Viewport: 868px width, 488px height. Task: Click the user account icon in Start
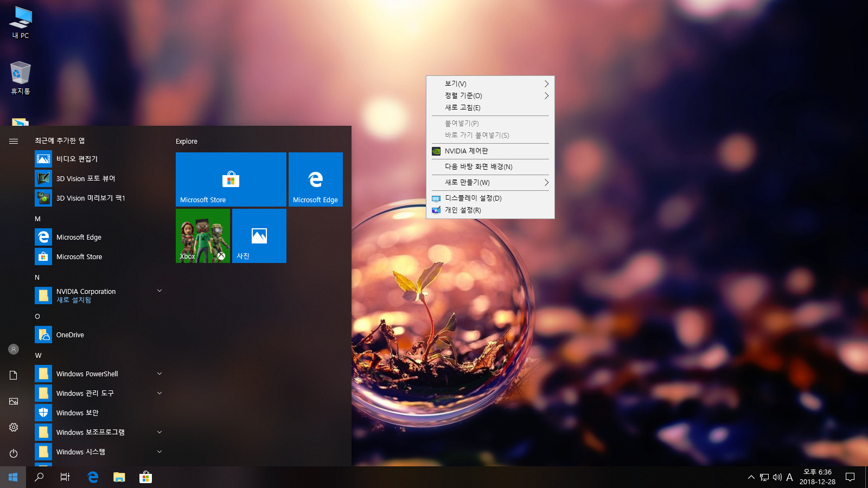(14, 349)
